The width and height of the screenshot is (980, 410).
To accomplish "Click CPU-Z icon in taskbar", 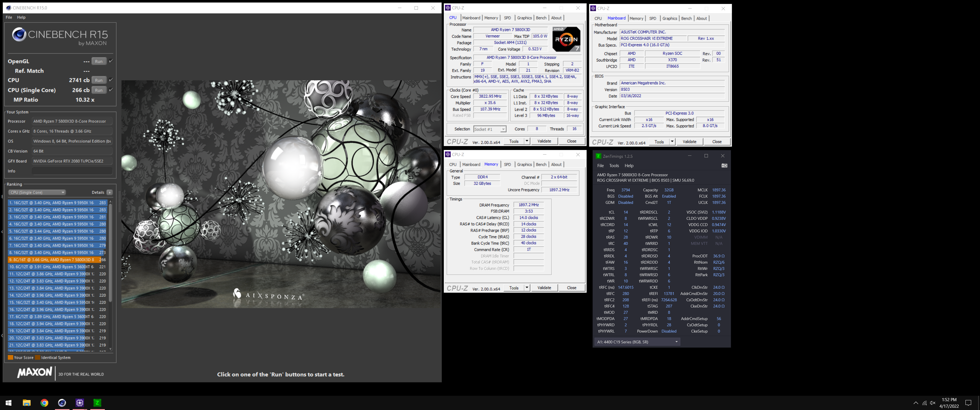I will [80, 403].
